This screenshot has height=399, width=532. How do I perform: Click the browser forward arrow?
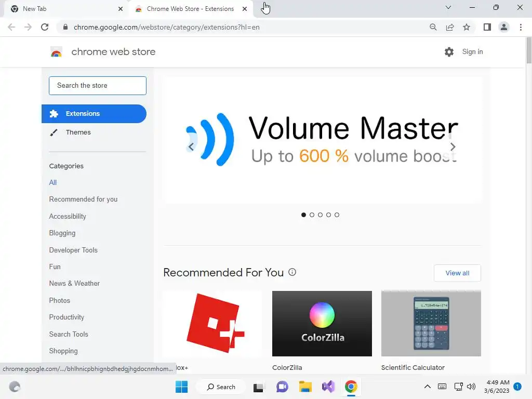pos(28,27)
